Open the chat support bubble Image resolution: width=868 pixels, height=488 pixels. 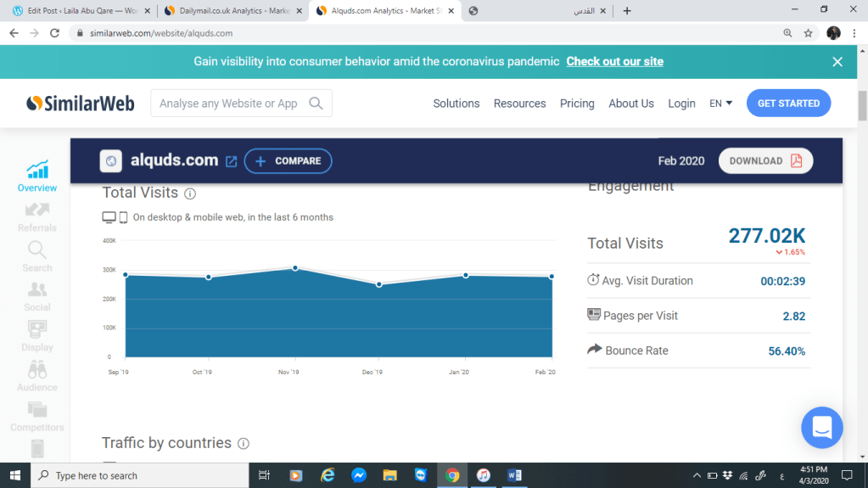click(821, 428)
